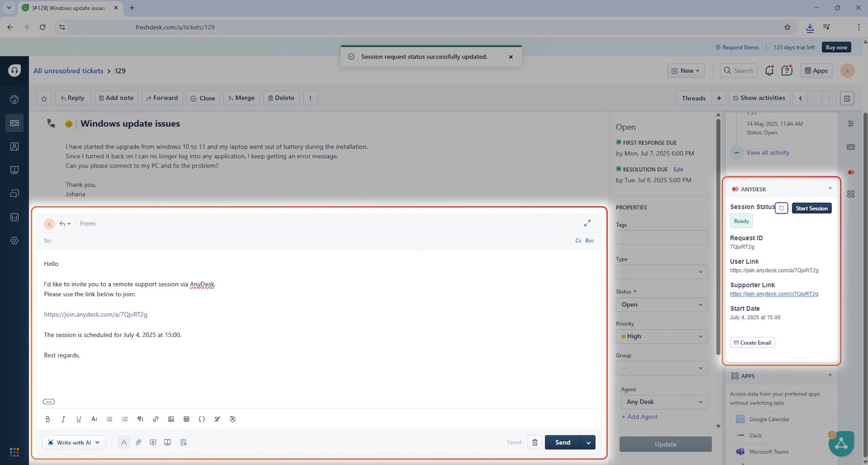The image size is (868, 465).
Task: Collapse the APPS panel
Action: [830, 375]
